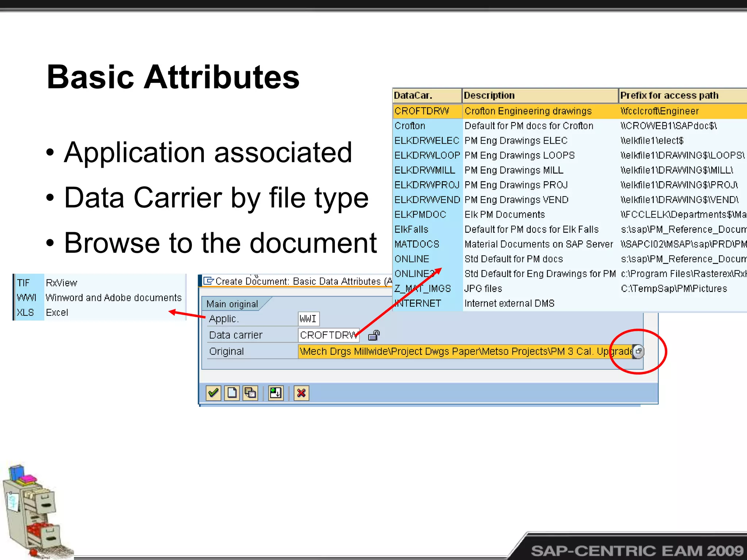This screenshot has height=560, width=747.
Task: Click the check-in original icon with green plus
Action: click(276, 393)
